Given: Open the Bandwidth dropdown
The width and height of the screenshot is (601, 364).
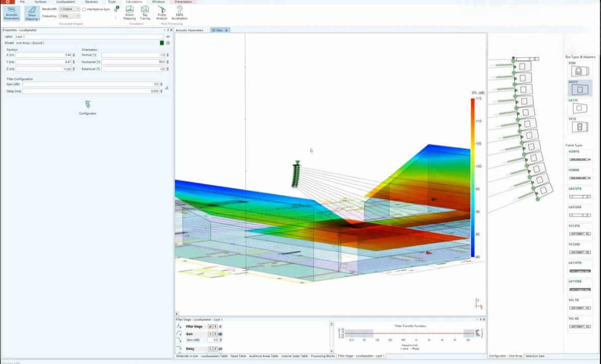Looking at the screenshot, I should [x=69, y=9].
